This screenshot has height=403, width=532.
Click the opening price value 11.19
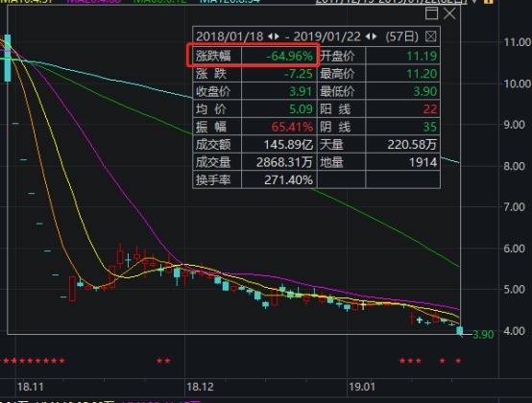(x=422, y=56)
